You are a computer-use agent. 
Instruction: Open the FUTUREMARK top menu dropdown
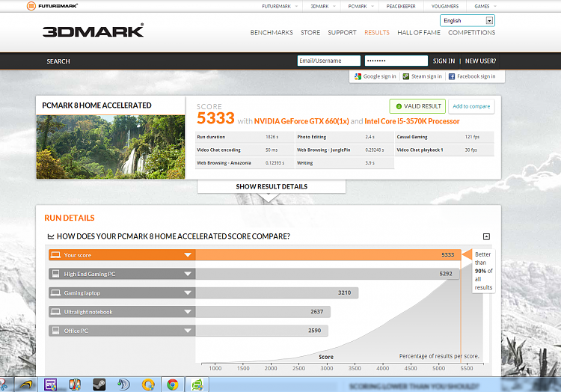pyautogui.click(x=280, y=6)
